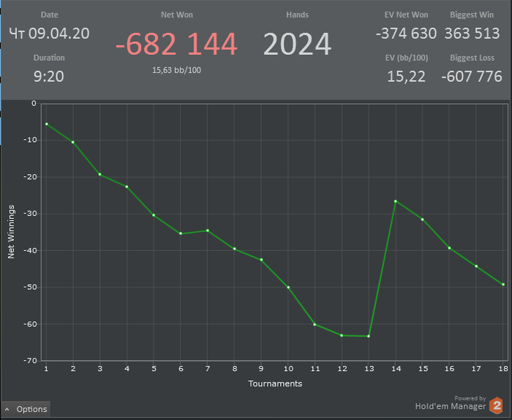The image size is (512, 420).
Task: Click the graph data point at tournament 18
Action: point(503,285)
